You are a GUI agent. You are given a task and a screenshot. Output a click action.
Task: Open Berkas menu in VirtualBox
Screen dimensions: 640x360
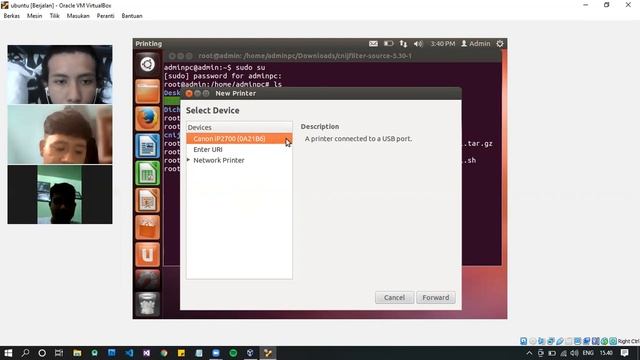pos(11,16)
